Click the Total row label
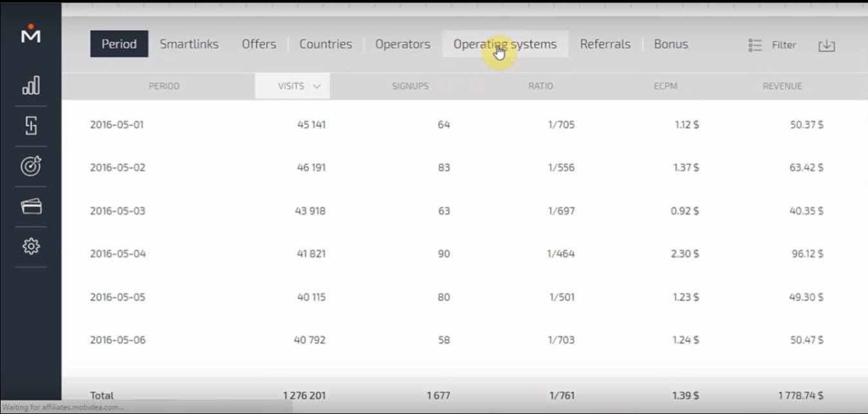Screen dimensions: 868x414 coord(102,395)
